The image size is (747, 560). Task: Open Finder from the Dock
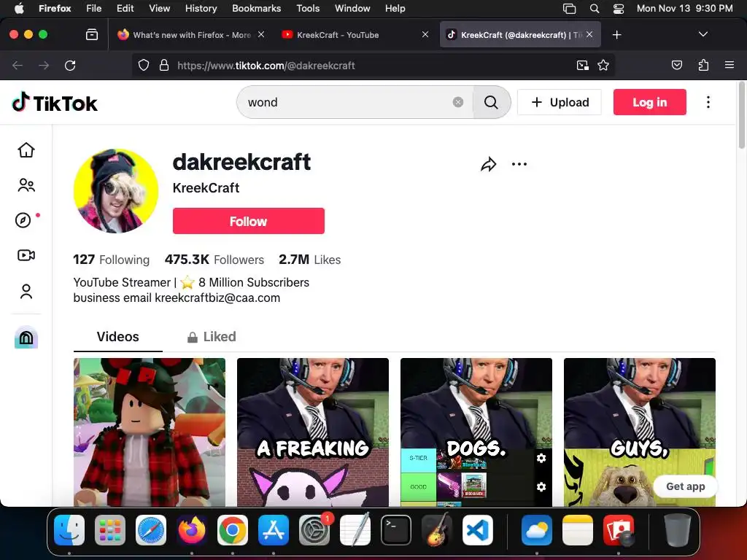pos(69,530)
